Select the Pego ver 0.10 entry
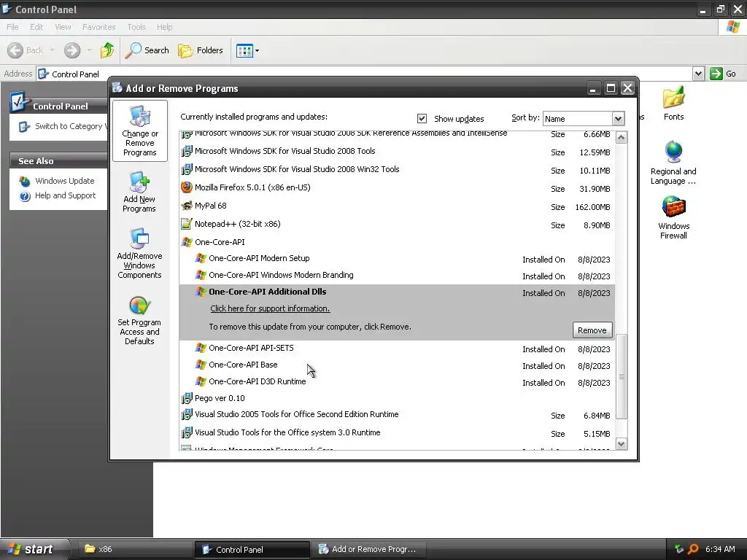Viewport: 747px width, 560px height. [397, 398]
